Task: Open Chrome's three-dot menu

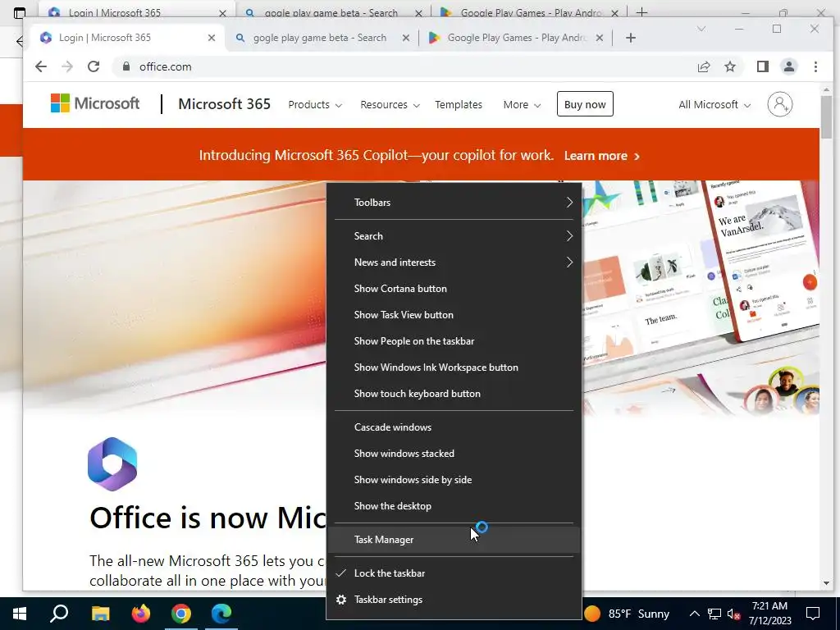Action: point(815,66)
